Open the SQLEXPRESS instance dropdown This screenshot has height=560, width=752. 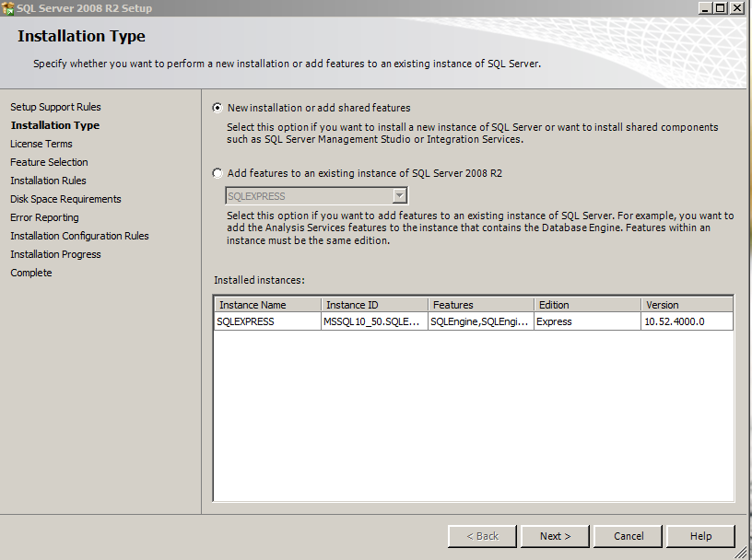[400, 195]
